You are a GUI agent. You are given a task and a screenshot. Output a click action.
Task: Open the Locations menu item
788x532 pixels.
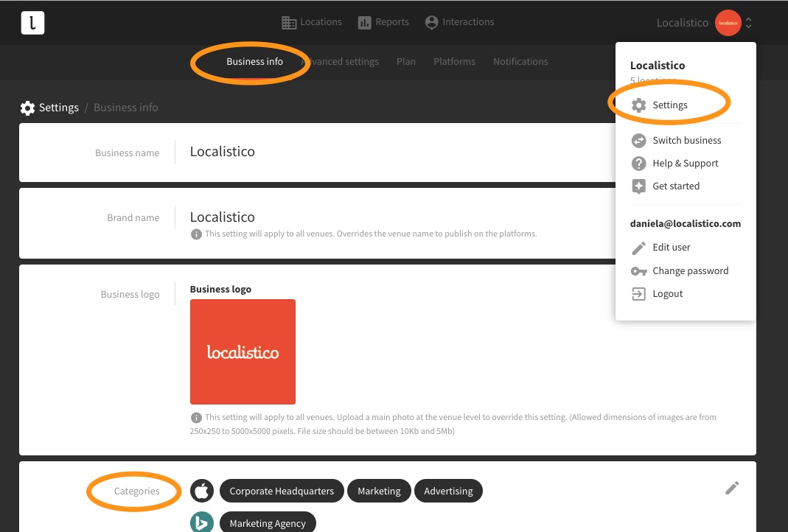(312, 22)
